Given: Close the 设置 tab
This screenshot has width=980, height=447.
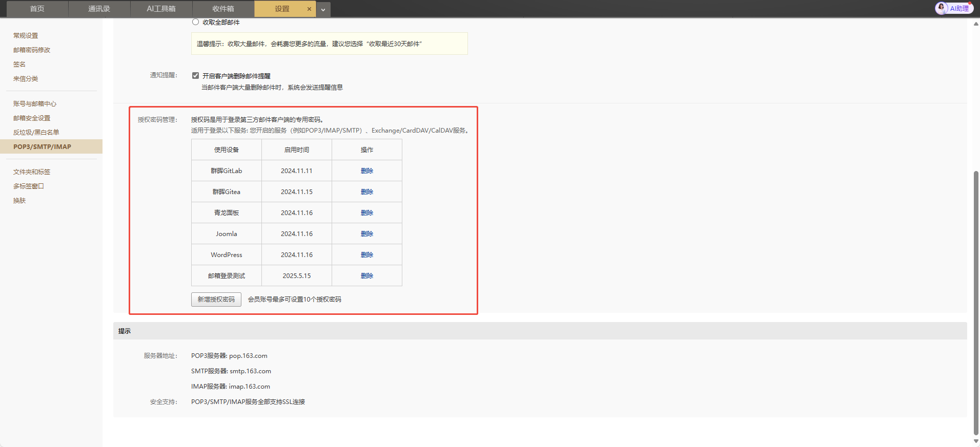Looking at the screenshot, I should [x=309, y=9].
